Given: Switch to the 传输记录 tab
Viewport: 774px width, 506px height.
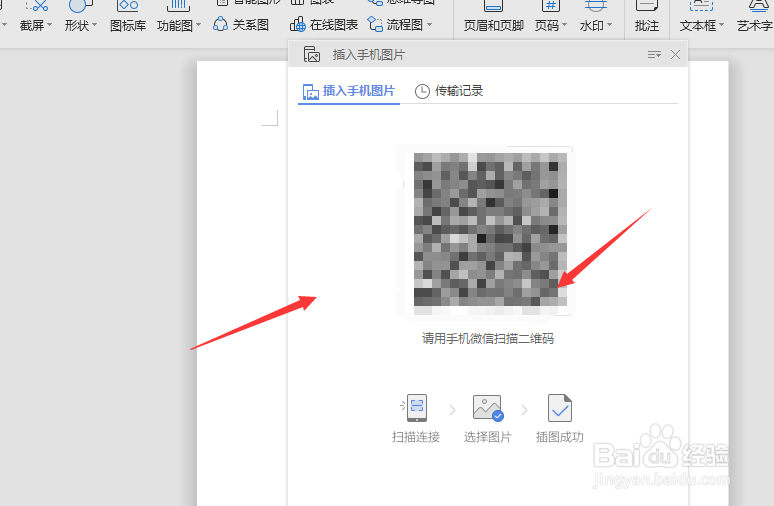Looking at the screenshot, I should (x=449, y=91).
